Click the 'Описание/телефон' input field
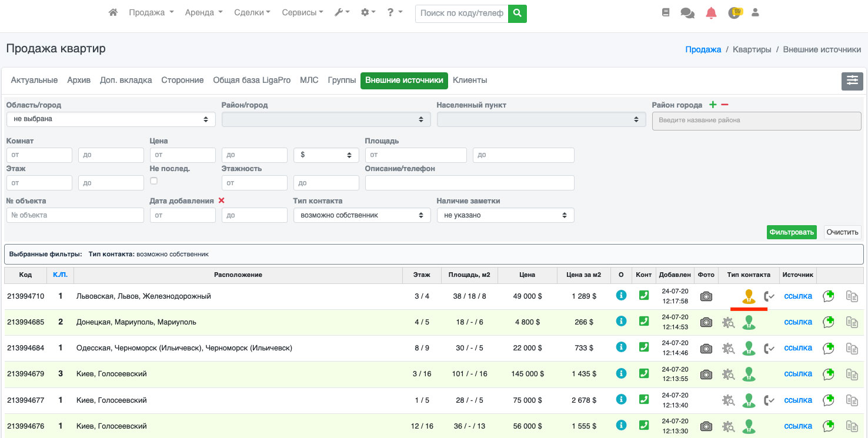Image resolution: width=868 pixels, height=438 pixels. point(469,183)
